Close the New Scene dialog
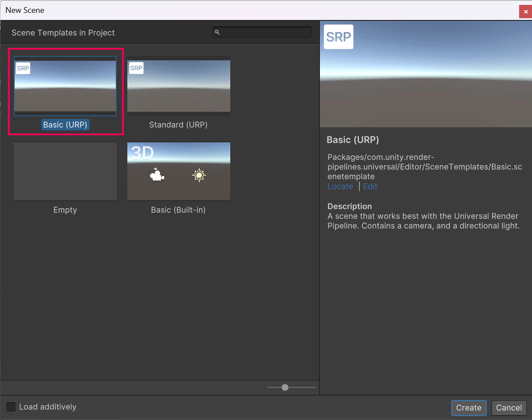The height and width of the screenshot is (420, 532). tap(525, 12)
